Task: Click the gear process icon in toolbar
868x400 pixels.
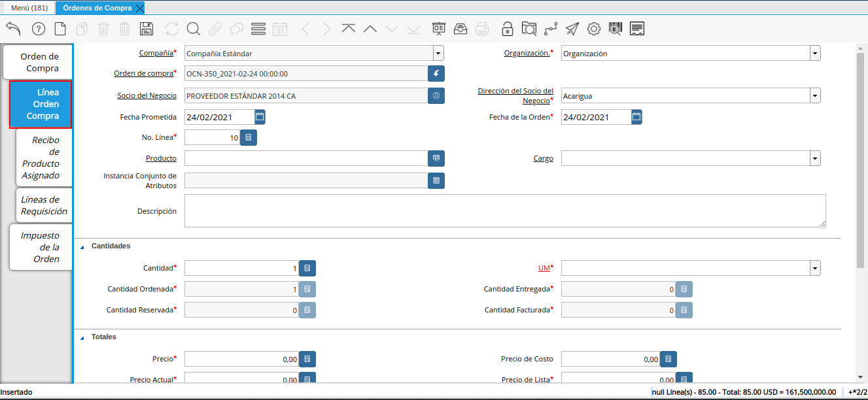Action: [594, 29]
